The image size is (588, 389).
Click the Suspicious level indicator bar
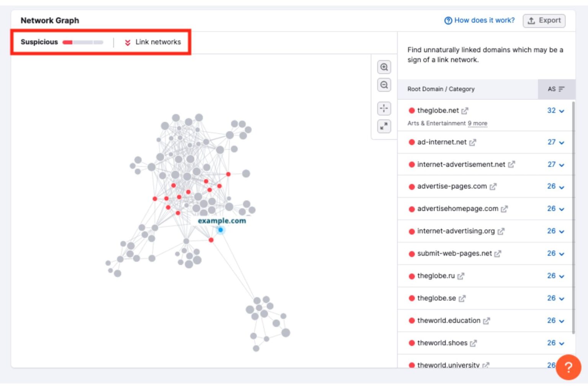(82, 42)
